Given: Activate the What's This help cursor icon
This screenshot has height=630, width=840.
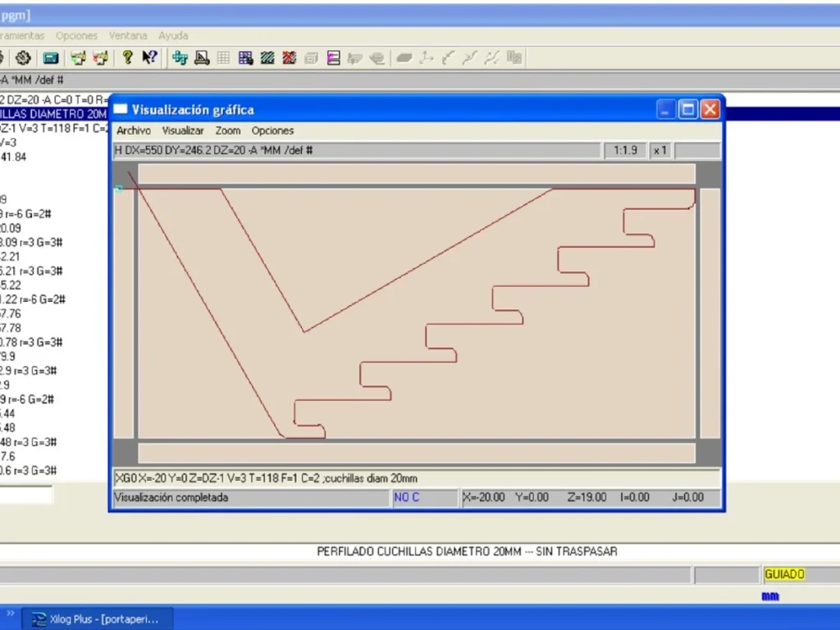Looking at the screenshot, I should click(x=149, y=57).
